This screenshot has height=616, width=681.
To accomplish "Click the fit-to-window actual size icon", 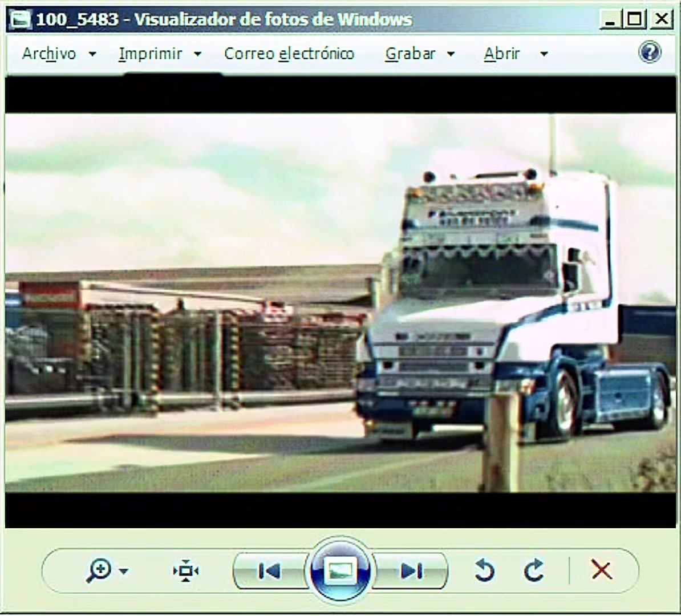I will (186, 570).
